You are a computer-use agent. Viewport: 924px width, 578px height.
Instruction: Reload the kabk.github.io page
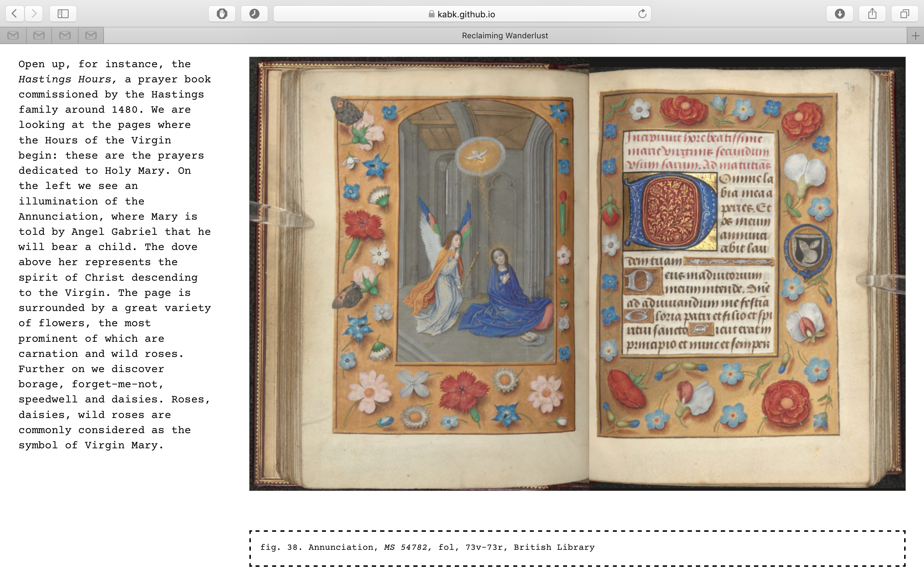642,14
